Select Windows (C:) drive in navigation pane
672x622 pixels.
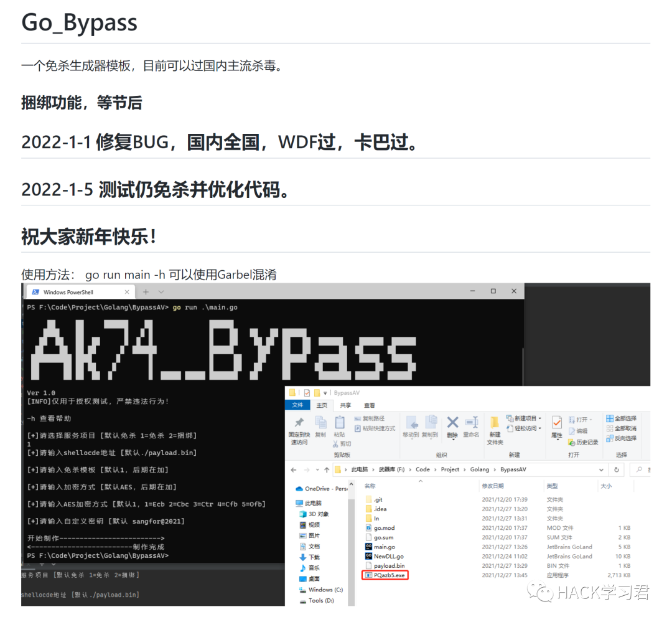pyautogui.click(x=322, y=590)
